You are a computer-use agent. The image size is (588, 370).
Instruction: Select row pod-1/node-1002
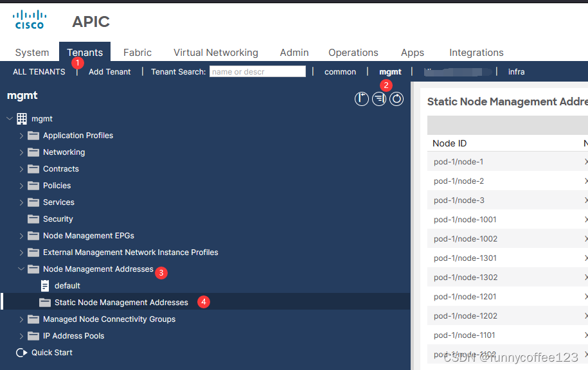[x=508, y=239]
